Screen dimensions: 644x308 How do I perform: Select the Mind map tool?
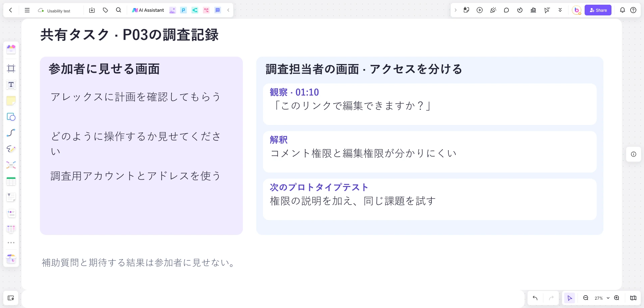pyautogui.click(x=11, y=165)
